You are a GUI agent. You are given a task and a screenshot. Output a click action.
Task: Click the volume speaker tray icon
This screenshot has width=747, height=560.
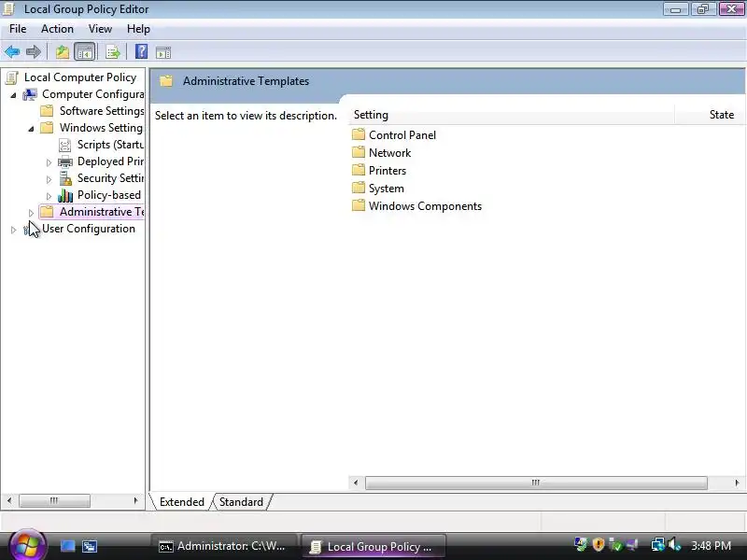point(675,545)
